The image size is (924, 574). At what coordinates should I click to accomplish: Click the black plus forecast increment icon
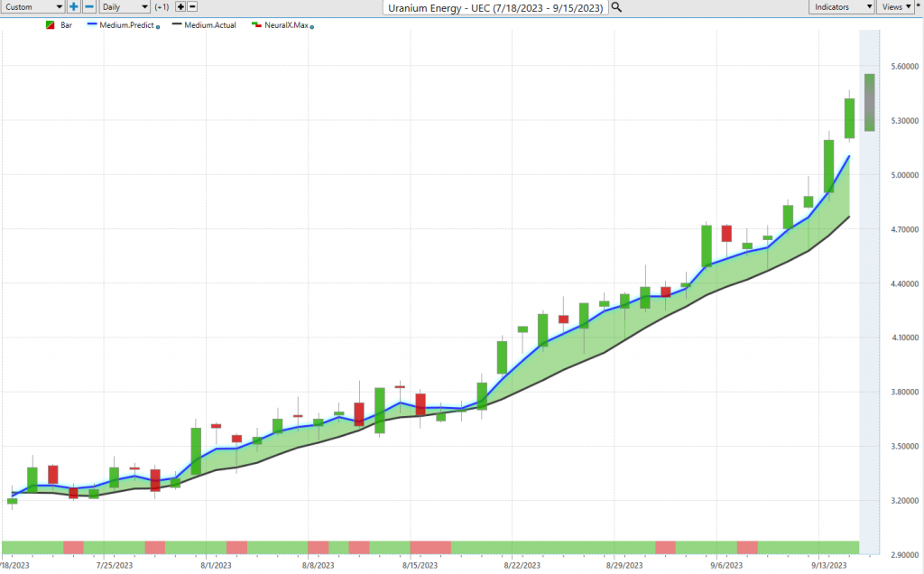tap(180, 7)
